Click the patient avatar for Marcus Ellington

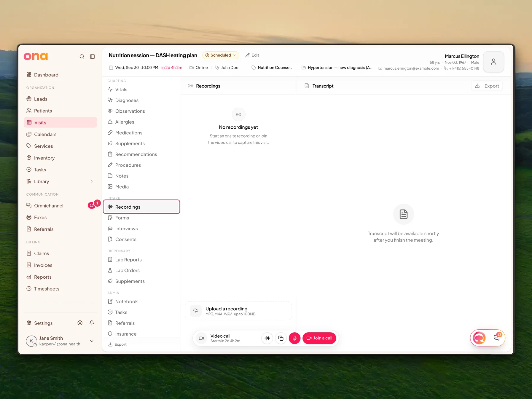(x=493, y=62)
